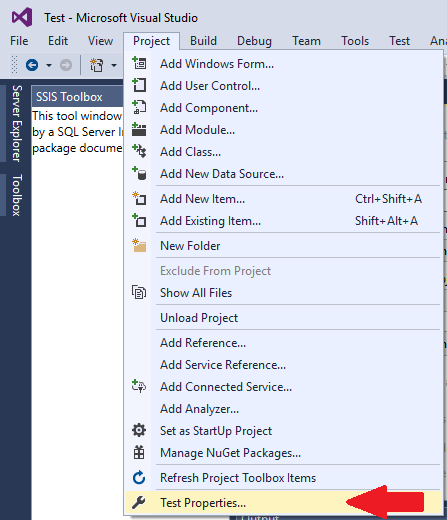
Task: Open the Team menu
Action: [306, 41]
